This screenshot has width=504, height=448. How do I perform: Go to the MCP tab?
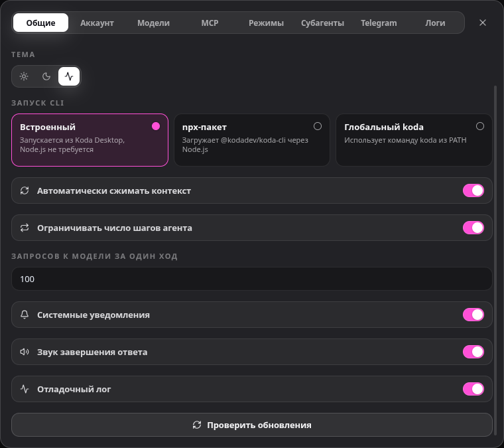210,23
